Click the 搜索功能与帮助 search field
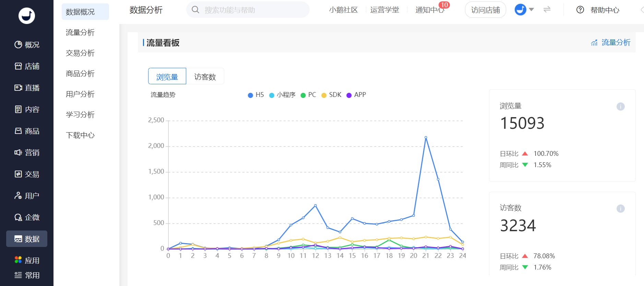Viewport: 644px width, 286px height. tap(248, 10)
